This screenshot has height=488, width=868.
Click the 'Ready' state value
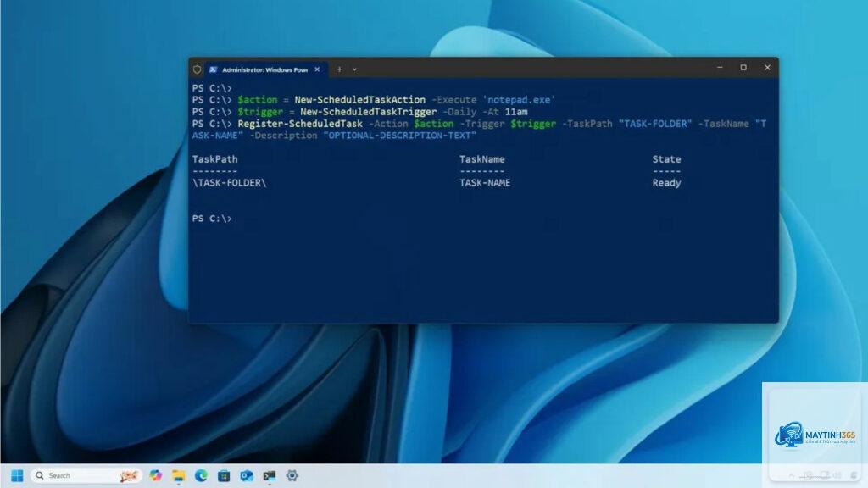(666, 183)
